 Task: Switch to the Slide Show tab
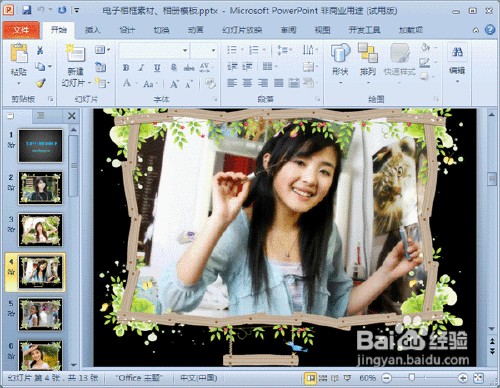242,30
